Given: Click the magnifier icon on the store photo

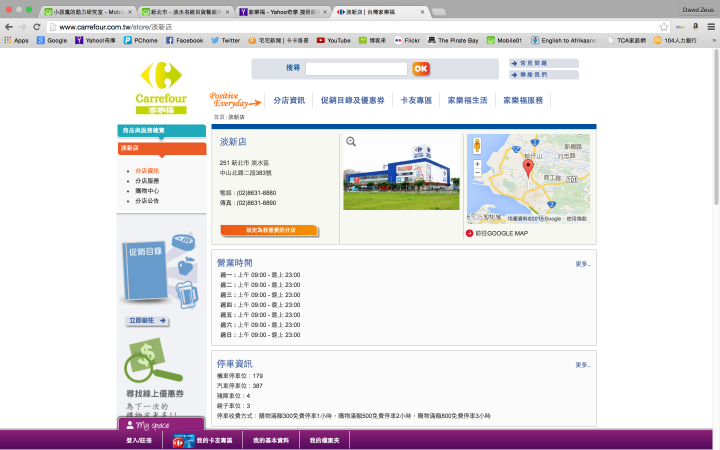Looking at the screenshot, I should coord(351,142).
